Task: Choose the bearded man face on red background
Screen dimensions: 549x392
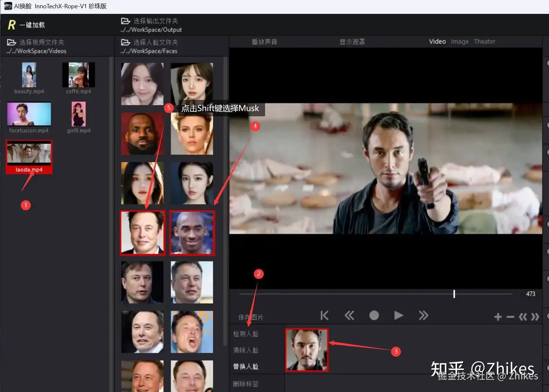Action: (142, 133)
